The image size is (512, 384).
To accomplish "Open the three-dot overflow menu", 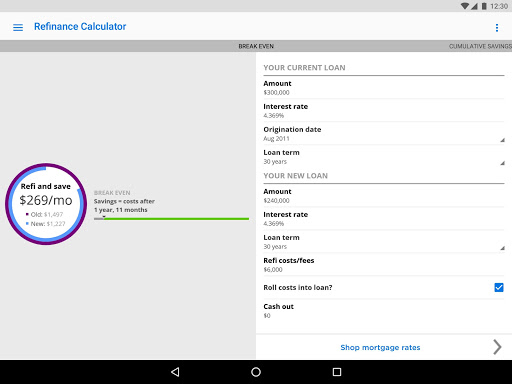I will (497, 28).
